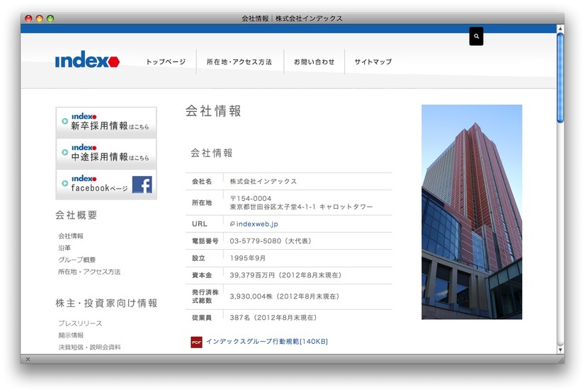
Task: Open 決算短信・説明会資料 in sidebar
Action: coord(89,347)
